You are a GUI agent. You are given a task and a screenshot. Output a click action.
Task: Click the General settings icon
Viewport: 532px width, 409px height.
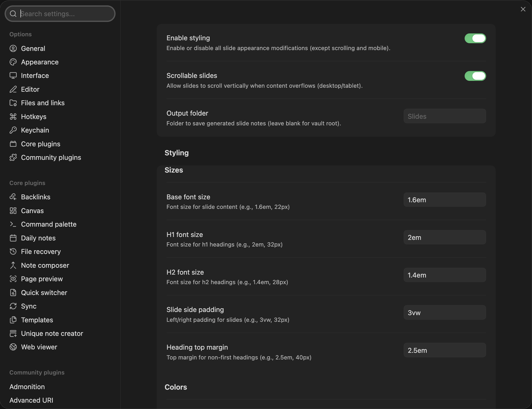(x=13, y=49)
